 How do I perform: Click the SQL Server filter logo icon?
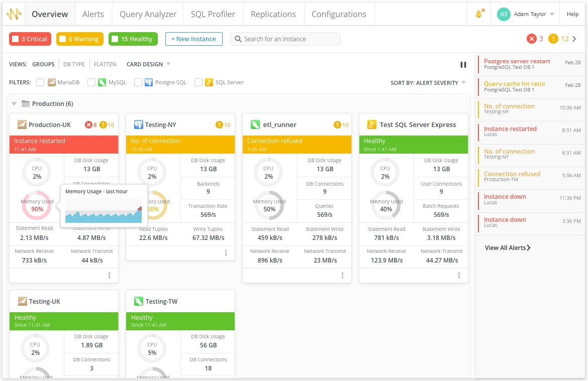tap(209, 82)
